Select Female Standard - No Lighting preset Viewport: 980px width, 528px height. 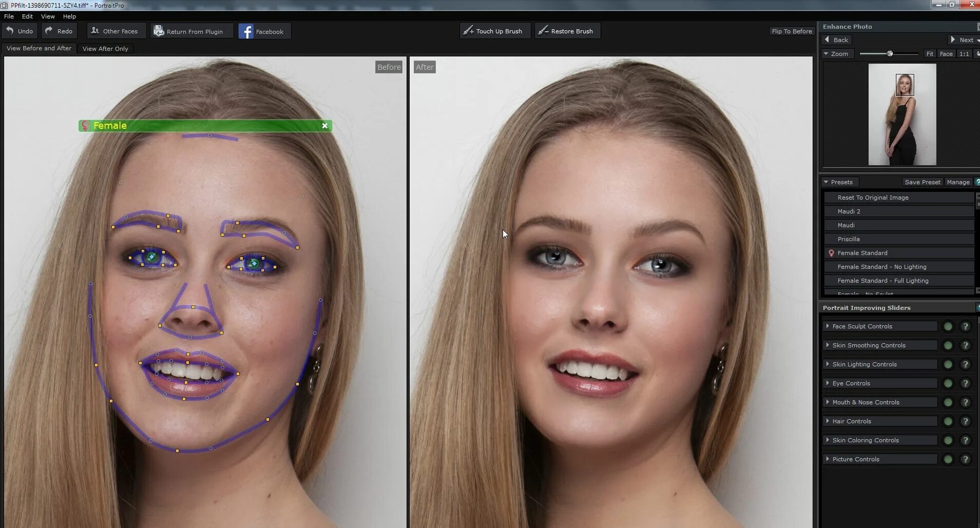coord(899,267)
